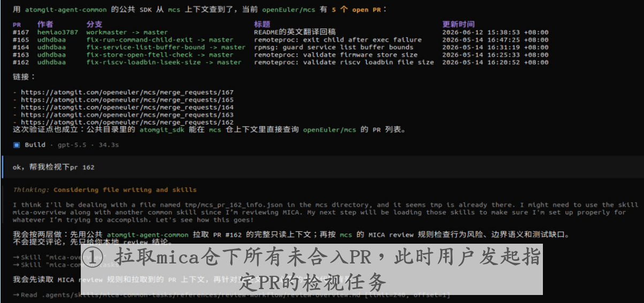The image size is (644, 303).
Task: Click the 标题 column header
Action: coord(262,25)
